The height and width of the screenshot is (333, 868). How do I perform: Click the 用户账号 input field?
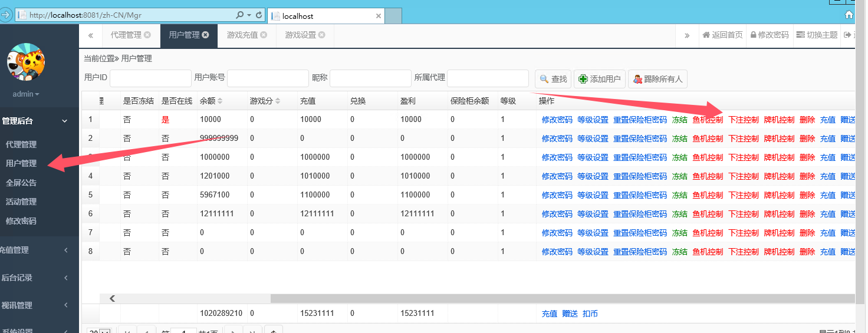[268, 78]
